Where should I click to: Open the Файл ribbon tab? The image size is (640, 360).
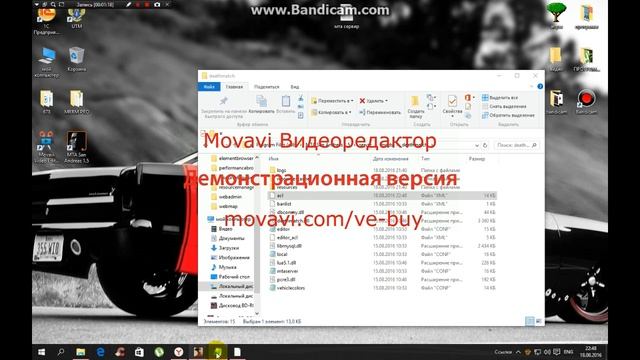pyautogui.click(x=209, y=87)
